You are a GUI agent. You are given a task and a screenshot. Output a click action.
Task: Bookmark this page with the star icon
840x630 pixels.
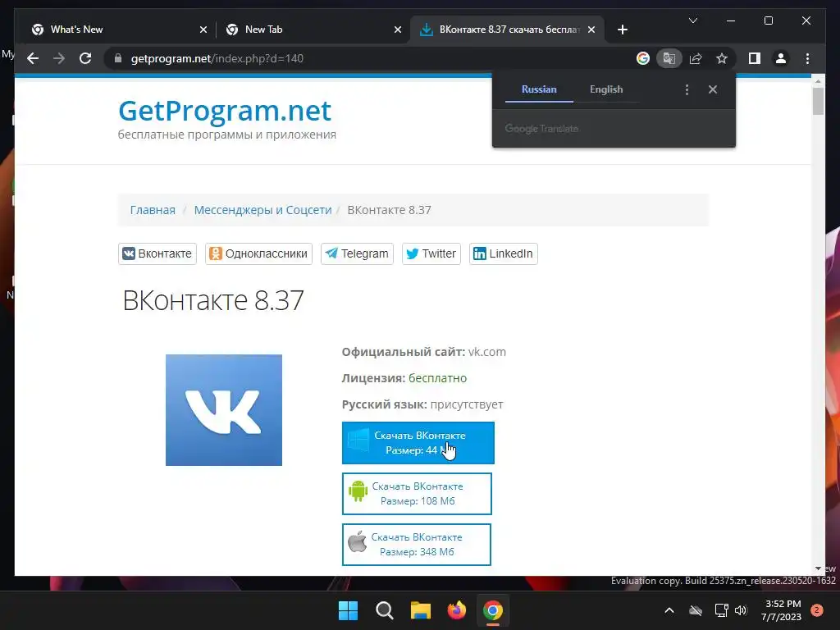tap(722, 58)
